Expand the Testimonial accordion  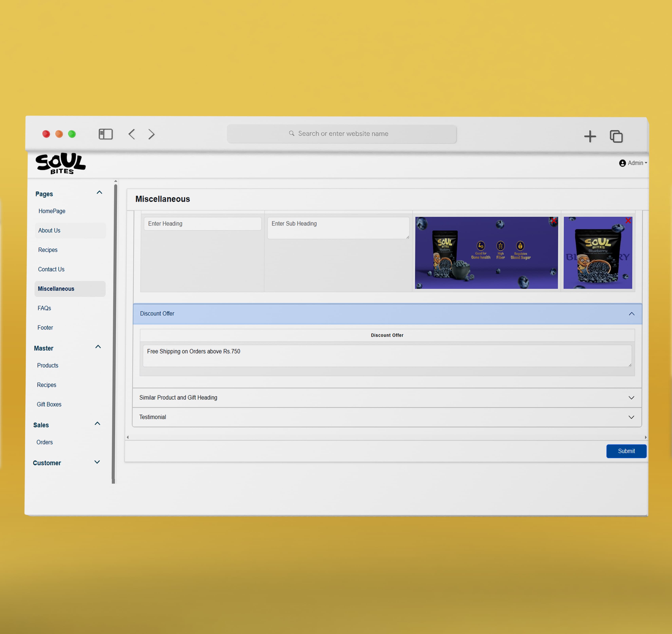(x=387, y=417)
